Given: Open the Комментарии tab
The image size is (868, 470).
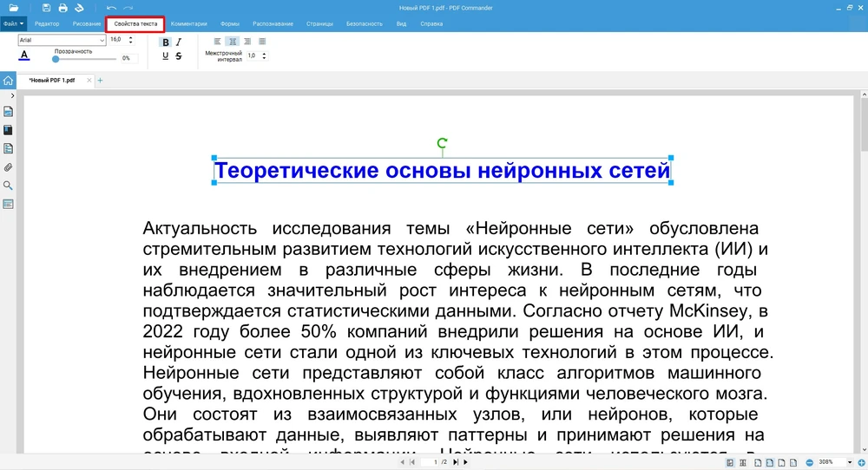Looking at the screenshot, I should (x=188, y=23).
